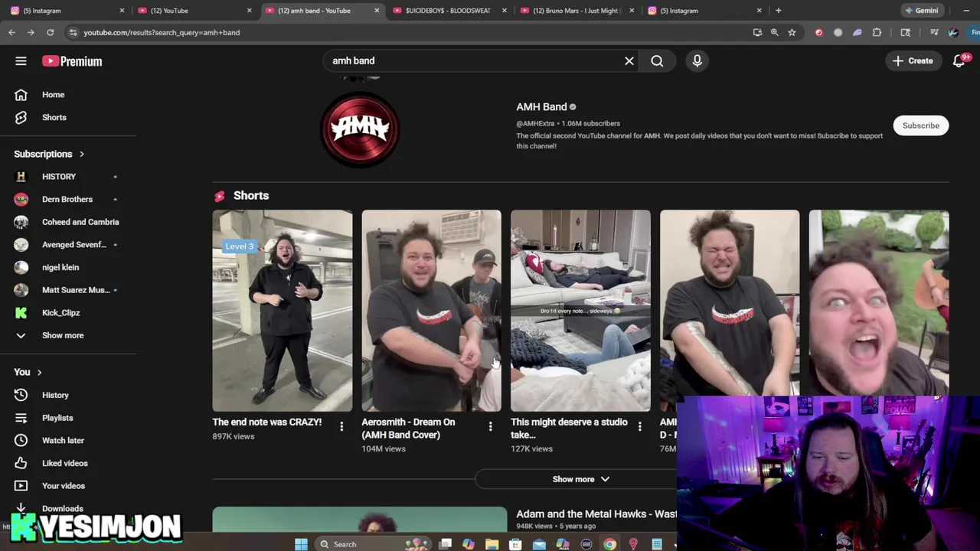Open the notifications bell
This screenshot has width=980, height=551.
959,60
